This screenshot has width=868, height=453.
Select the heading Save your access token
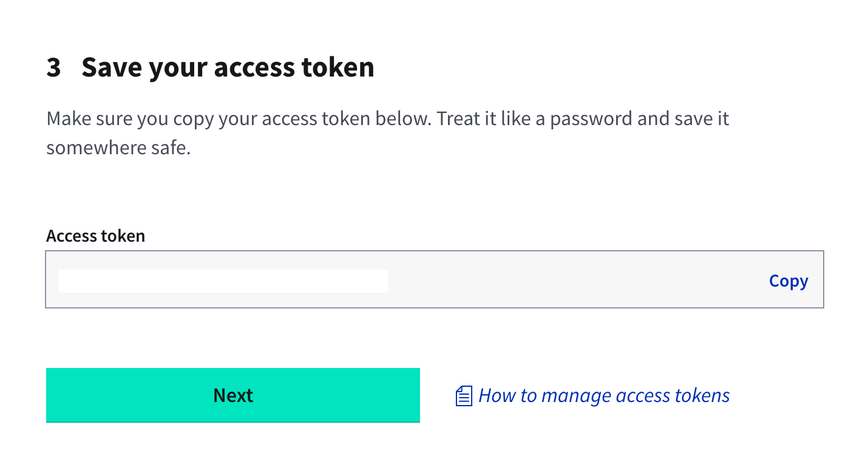click(229, 67)
